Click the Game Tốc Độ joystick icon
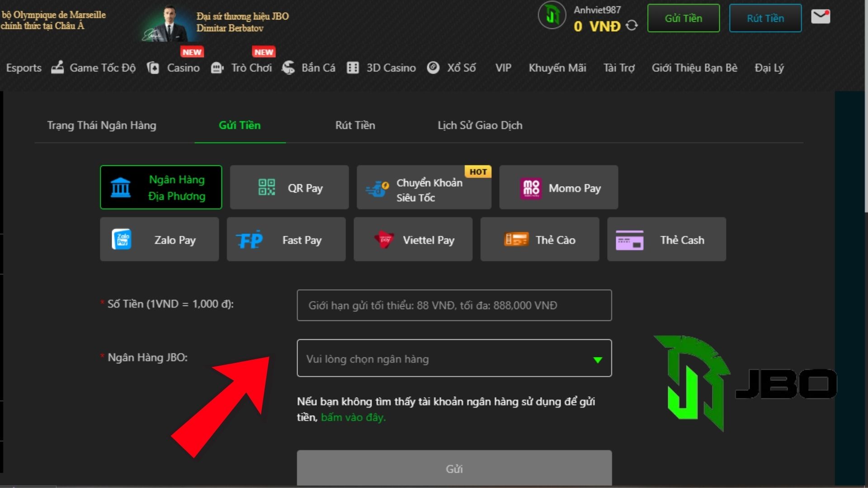 tap(57, 67)
